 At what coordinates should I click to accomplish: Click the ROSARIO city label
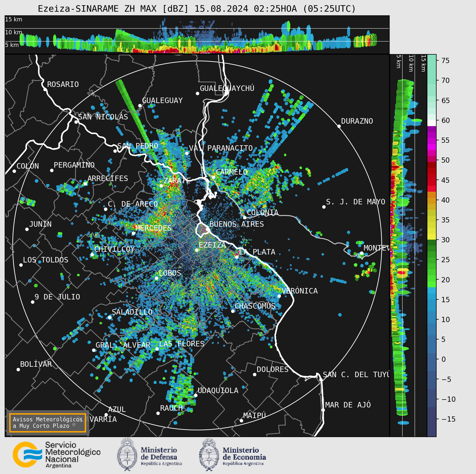(x=63, y=84)
